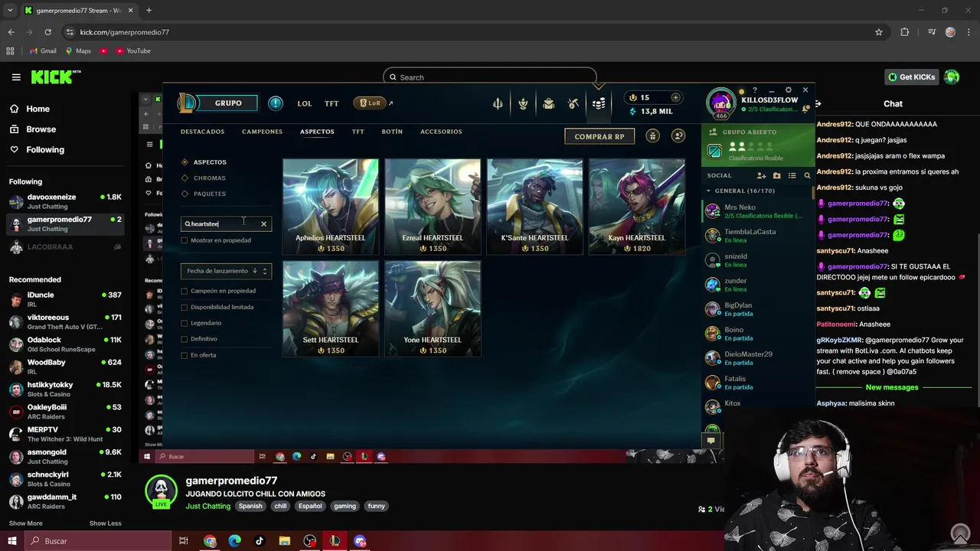980x551 pixels.
Task: Click the Spanish stream tag
Action: coord(250,506)
